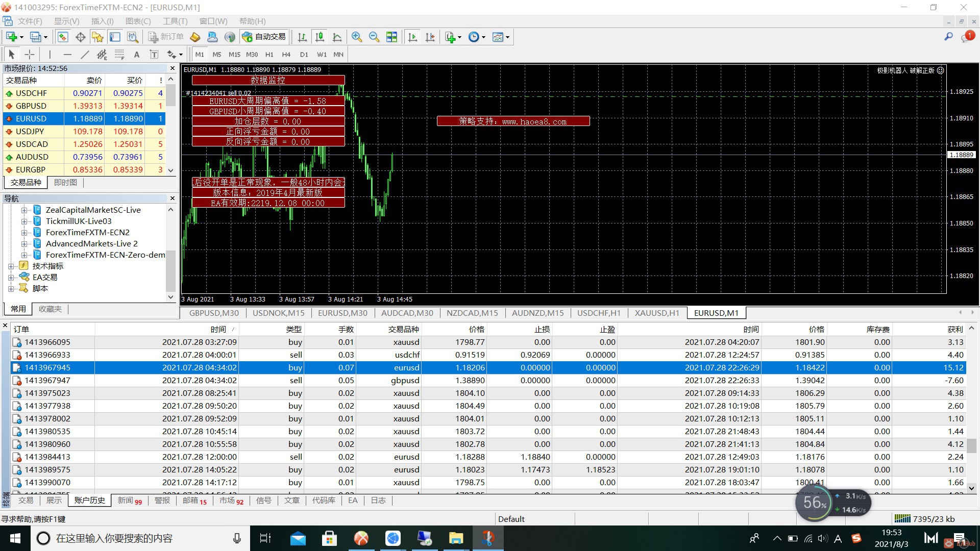980x551 pixels.
Task: Open the Strategy Tester magnifier icon
Action: pyautogui.click(x=133, y=37)
